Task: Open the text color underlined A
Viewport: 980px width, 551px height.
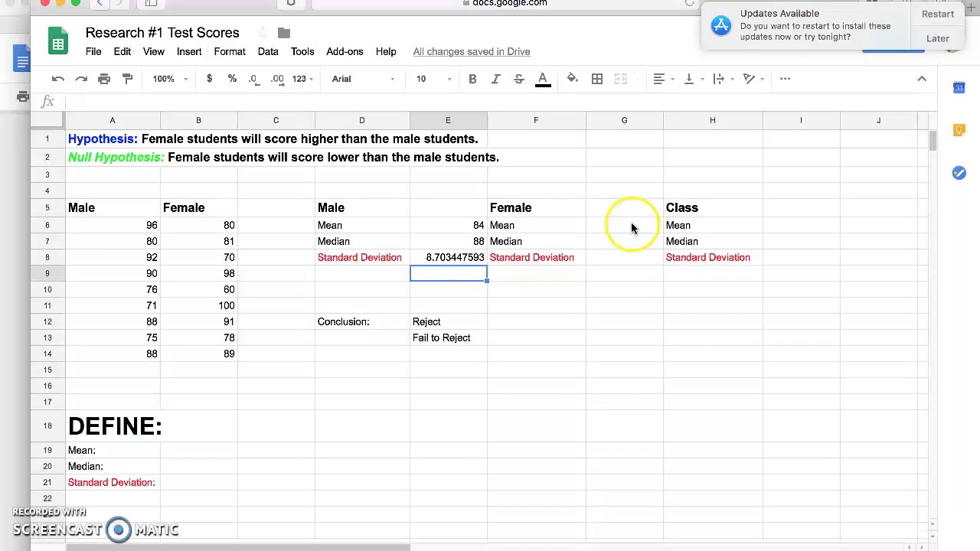Action: [x=543, y=79]
